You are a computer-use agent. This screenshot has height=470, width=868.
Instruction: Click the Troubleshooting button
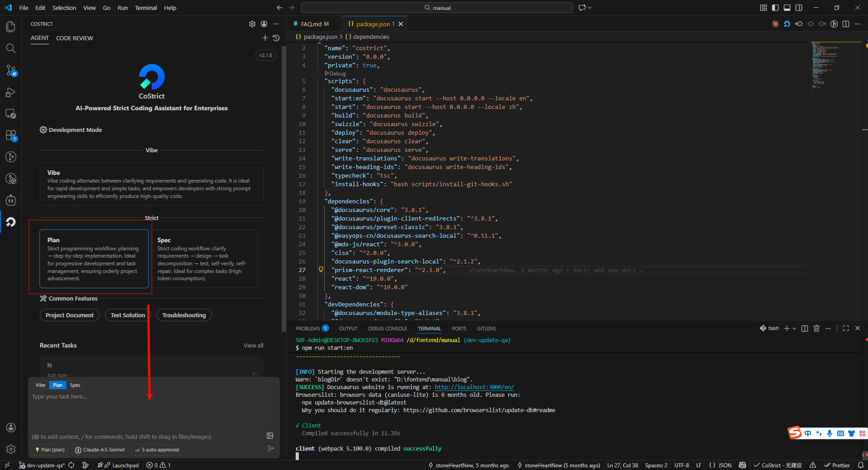coord(184,315)
